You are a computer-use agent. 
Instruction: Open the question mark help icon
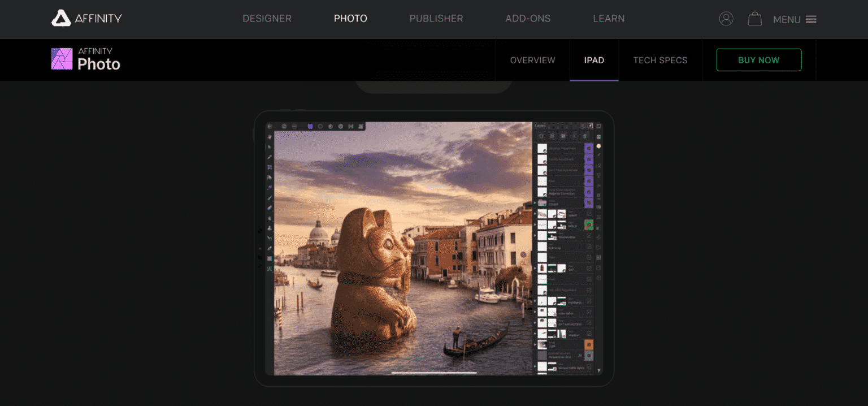598,370
